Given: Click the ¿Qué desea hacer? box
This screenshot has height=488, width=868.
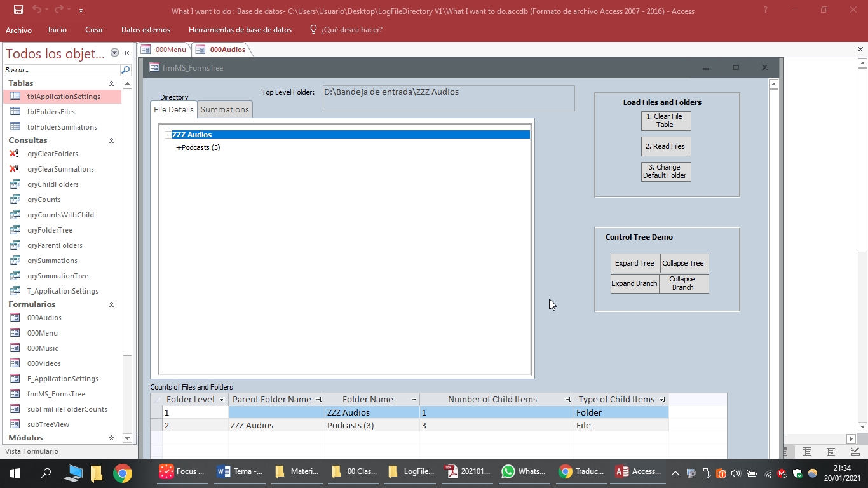Looking at the screenshot, I should 346,30.
